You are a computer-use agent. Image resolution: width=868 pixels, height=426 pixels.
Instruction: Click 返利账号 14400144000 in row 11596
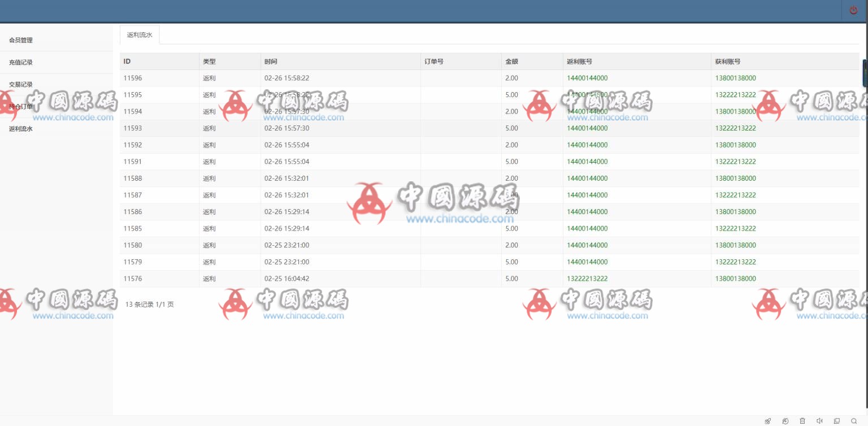pos(587,78)
